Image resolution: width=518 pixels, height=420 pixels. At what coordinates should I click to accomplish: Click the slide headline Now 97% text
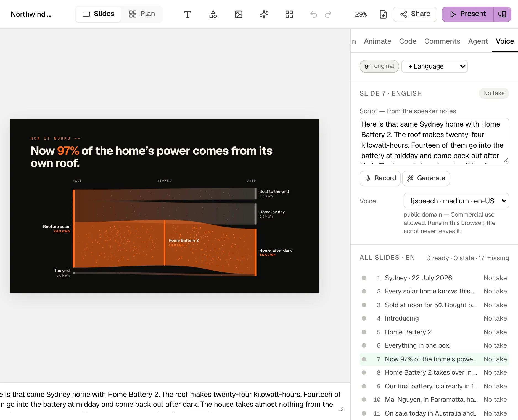click(x=151, y=157)
